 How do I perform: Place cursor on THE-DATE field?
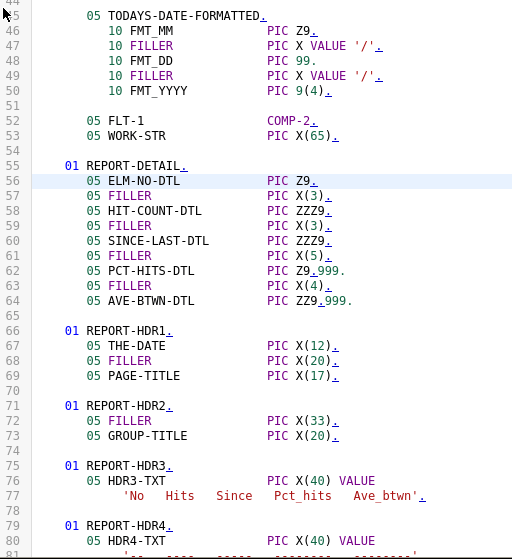(x=137, y=346)
